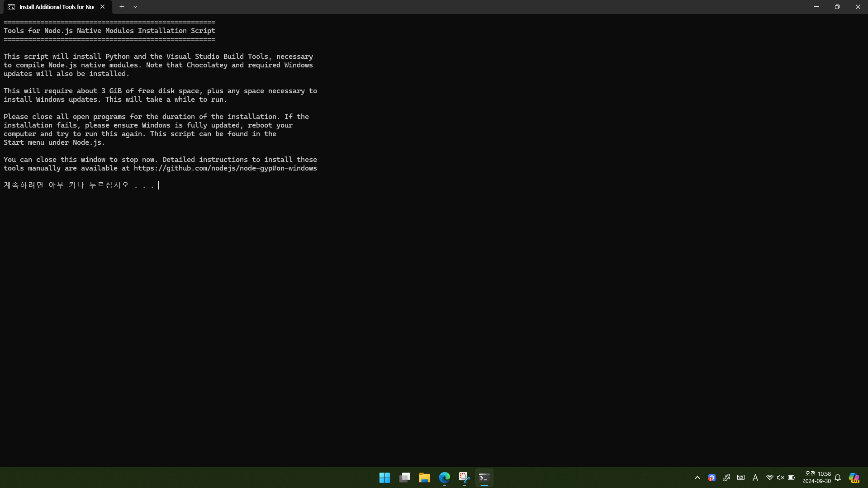
Task: Expand the new tab profile dropdown
Action: [135, 7]
